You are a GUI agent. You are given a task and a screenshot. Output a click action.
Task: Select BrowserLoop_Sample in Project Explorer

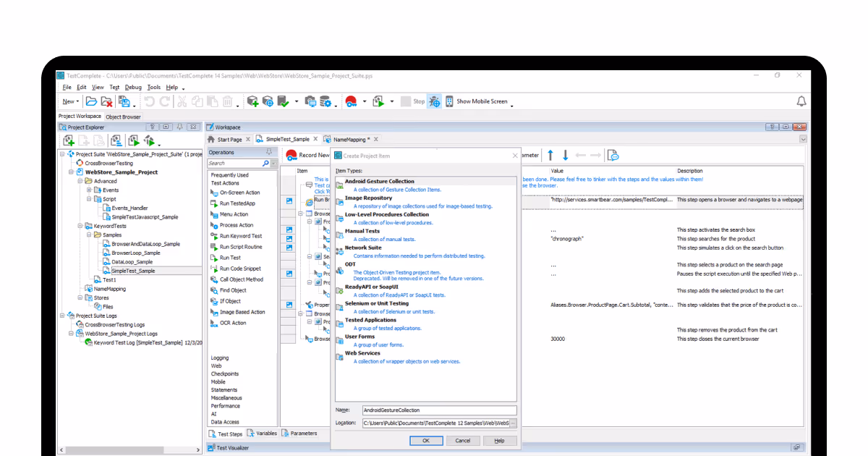136,253
